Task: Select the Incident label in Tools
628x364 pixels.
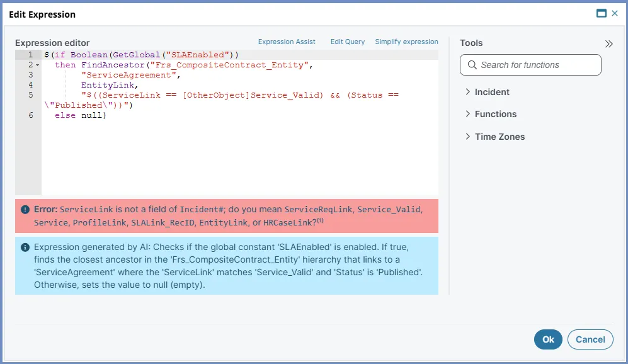Action: coord(492,92)
